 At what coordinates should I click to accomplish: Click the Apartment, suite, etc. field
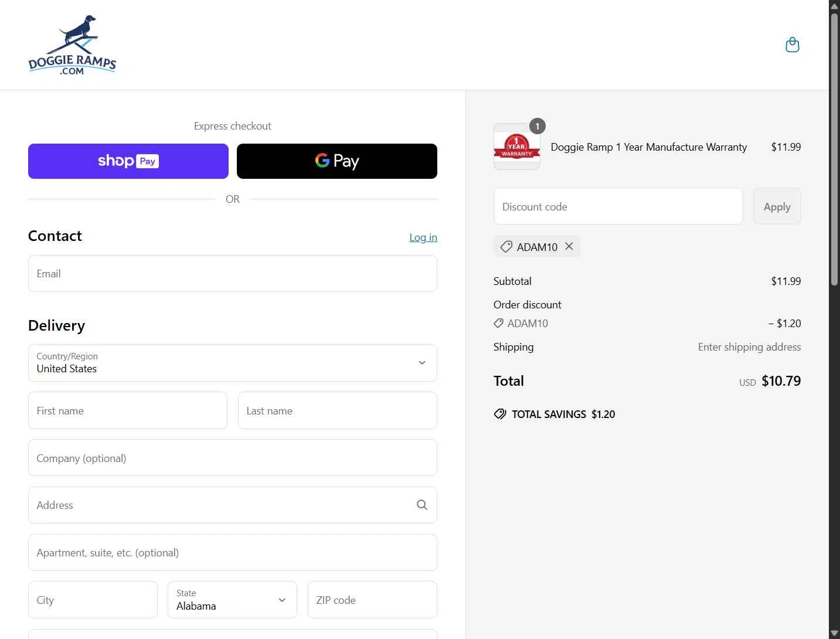pos(233,552)
